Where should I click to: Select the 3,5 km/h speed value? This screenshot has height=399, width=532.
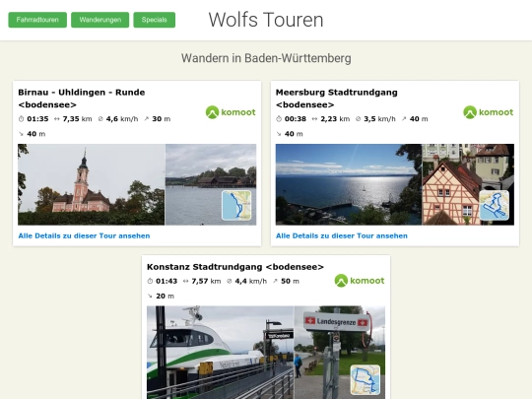coord(379,119)
